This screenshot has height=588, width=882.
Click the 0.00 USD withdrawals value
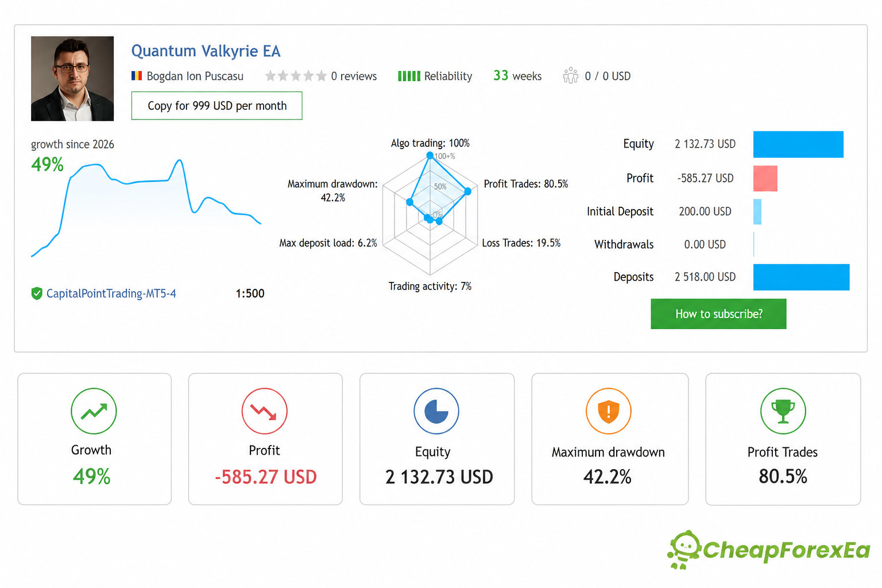pyautogui.click(x=705, y=245)
